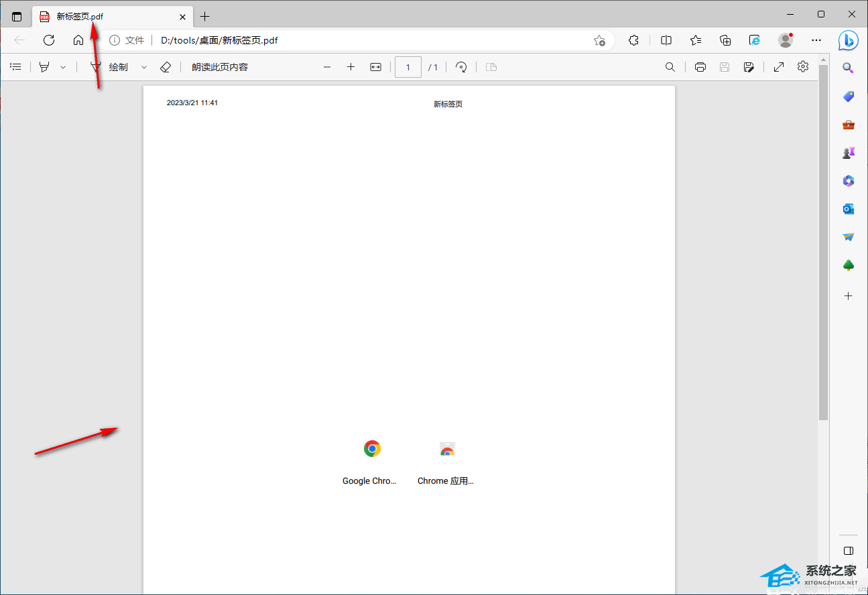Open a new browser tab
Screen dimensions: 868x595
pyautogui.click(x=205, y=17)
